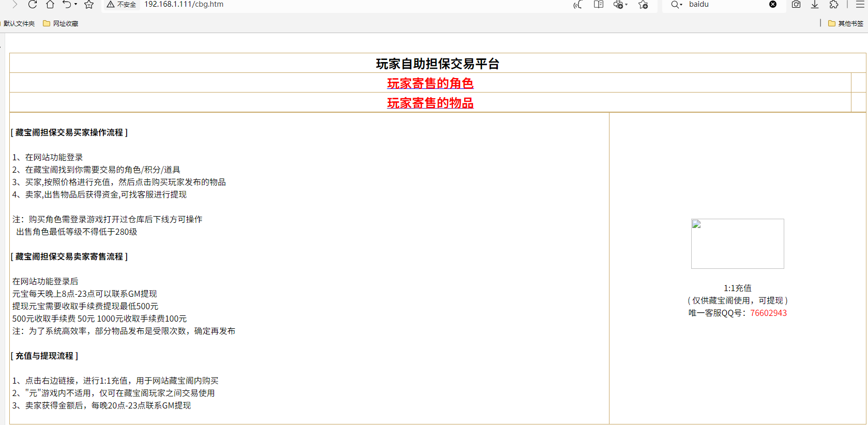The image size is (868, 425).
Task: Add to favorites via star-plus icon
Action: [643, 4]
